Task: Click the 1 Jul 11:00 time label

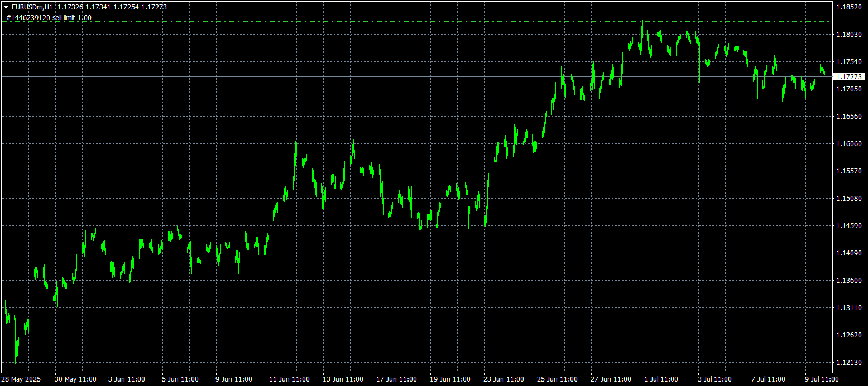Action: [x=663, y=379]
